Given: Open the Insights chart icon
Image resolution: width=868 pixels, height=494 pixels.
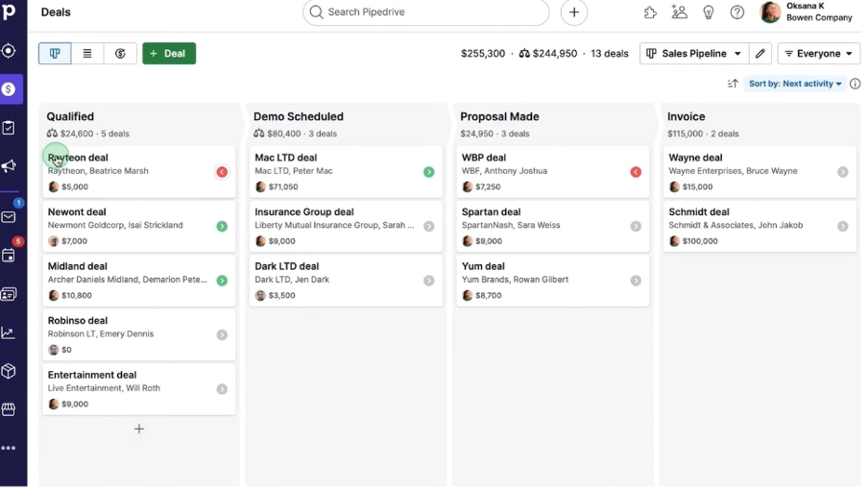Looking at the screenshot, I should pos(9,333).
